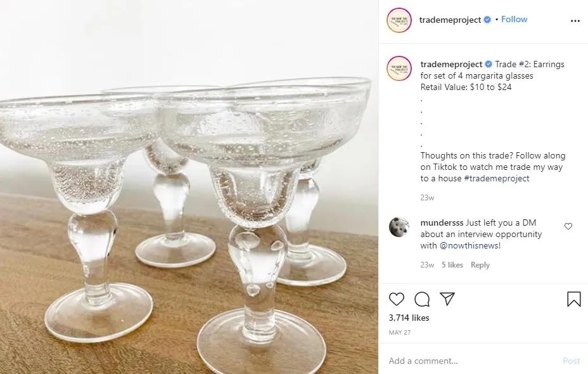Viewport: 588px width, 374px height.
Task: Like mundersss comment with small heart
Action: [x=568, y=226]
